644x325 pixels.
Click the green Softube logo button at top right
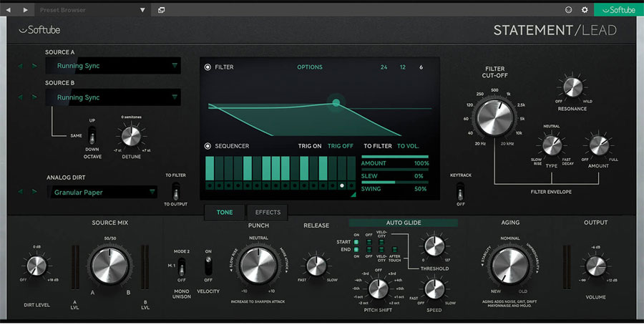[618, 10]
